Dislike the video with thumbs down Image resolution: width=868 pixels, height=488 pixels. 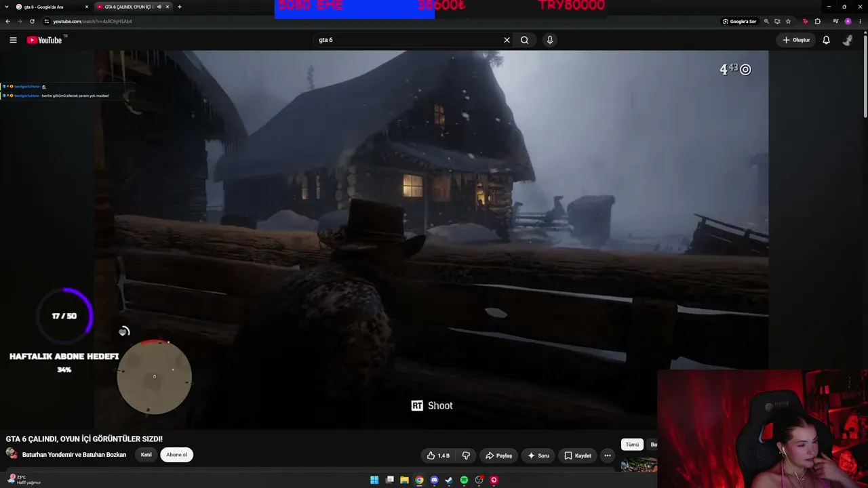pos(466,455)
